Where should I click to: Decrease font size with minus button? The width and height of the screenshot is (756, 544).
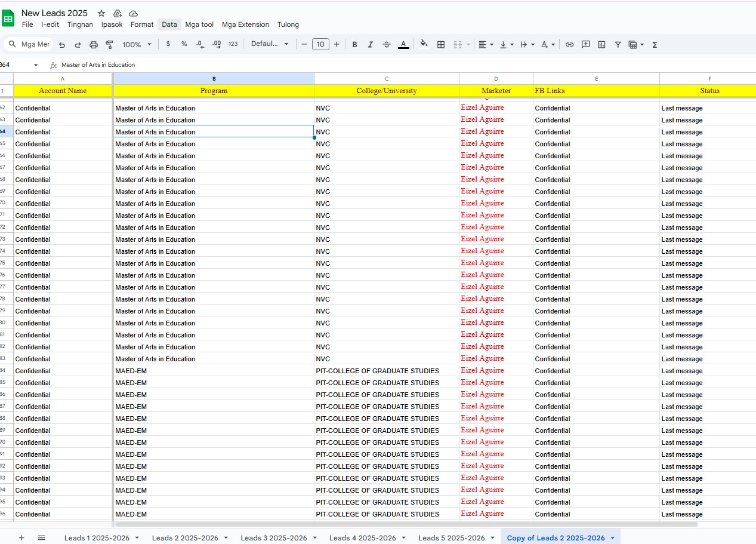click(304, 44)
